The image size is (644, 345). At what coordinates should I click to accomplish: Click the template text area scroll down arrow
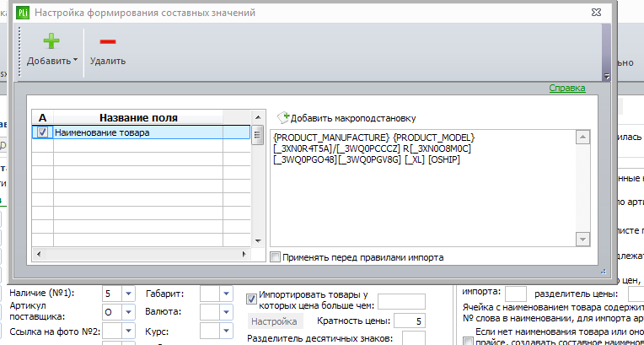pos(582,239)
